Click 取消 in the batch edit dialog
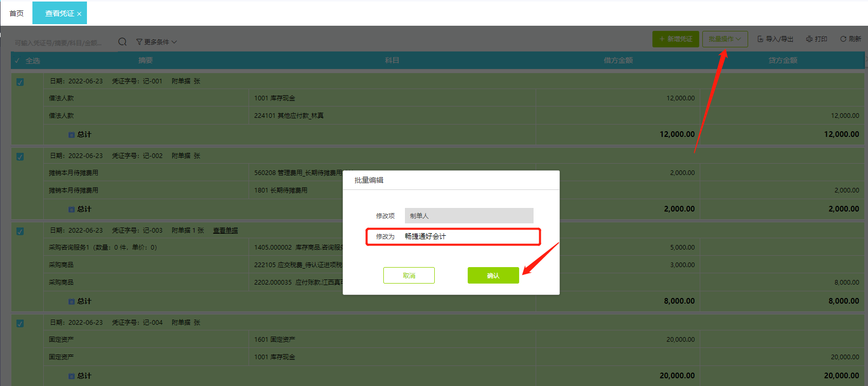Viewport: 868px width, 386px height. click(409, 275)
